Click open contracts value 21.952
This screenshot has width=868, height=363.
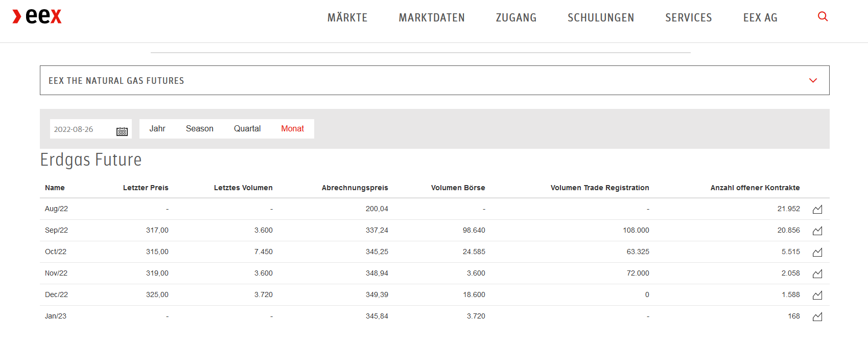[x=789, y=209]
